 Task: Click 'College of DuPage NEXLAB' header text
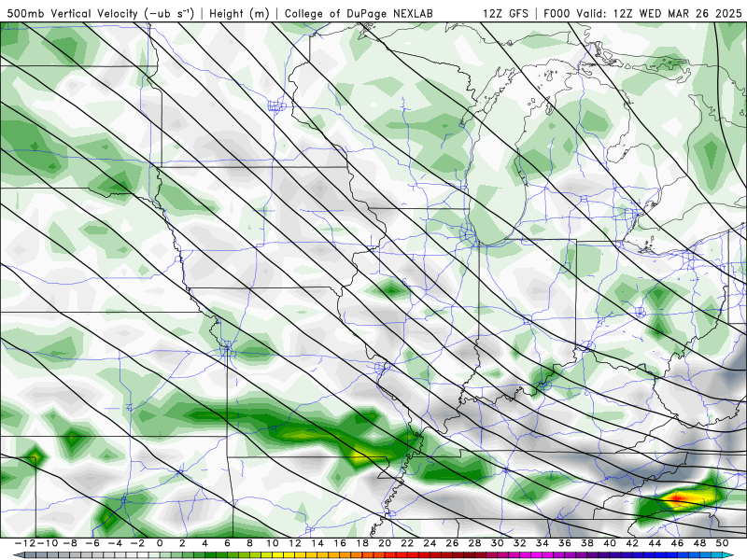359,14
